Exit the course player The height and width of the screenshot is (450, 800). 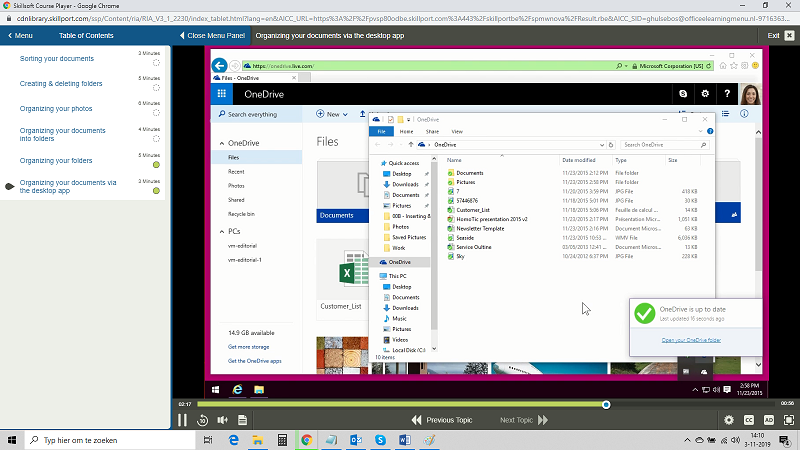tap(781, 36)
